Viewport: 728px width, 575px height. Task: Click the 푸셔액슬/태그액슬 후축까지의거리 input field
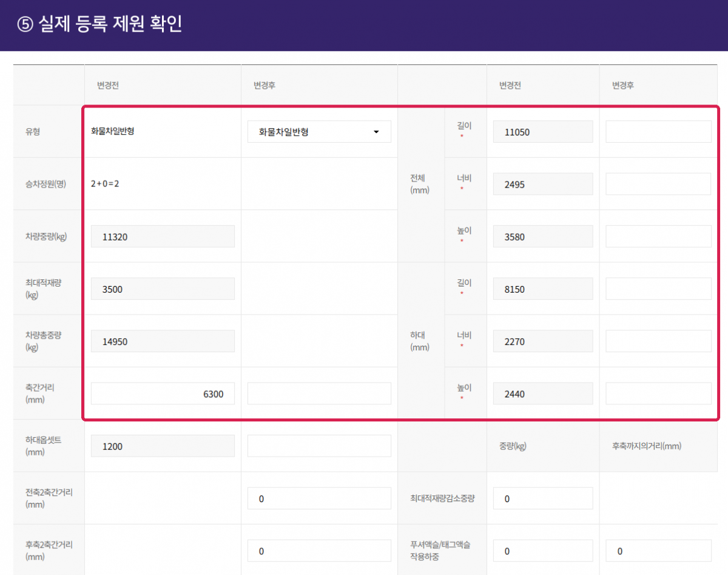[658, 551]
